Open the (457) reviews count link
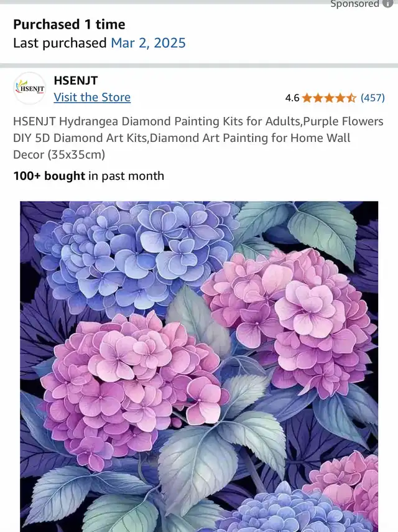 [x=373, y=98]
